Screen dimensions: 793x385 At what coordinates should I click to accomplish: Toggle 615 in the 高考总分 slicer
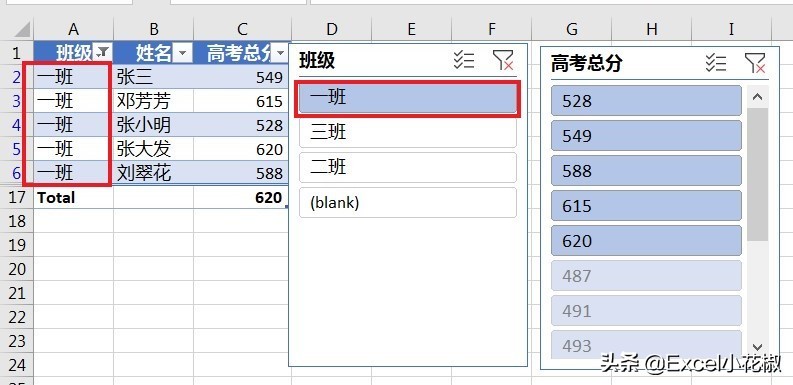click(x=646, y=206)
